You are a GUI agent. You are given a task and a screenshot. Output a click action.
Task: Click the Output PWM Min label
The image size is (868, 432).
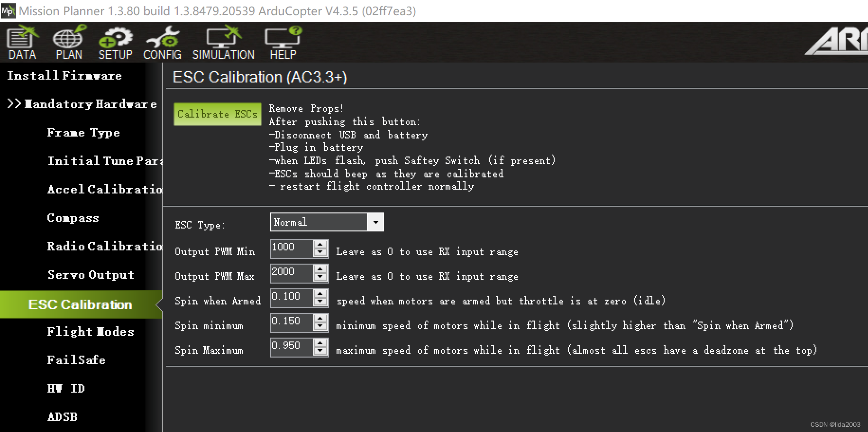tap(215, 252)
